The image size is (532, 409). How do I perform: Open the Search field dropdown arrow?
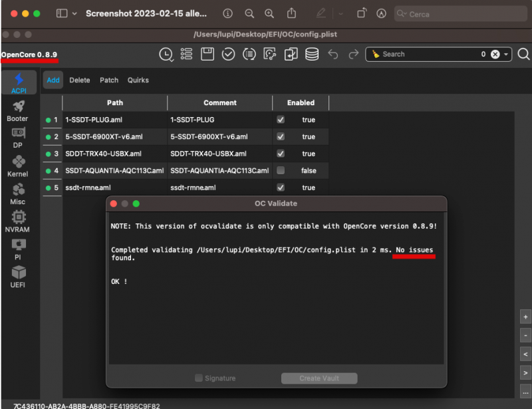coord(505,54)
